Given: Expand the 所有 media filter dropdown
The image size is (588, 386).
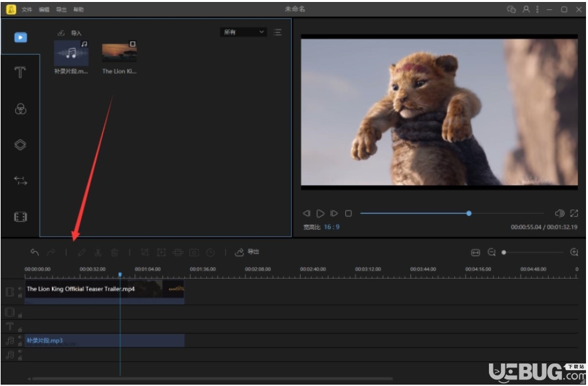Looking at the screenshot, I should [x=243, y=32].
